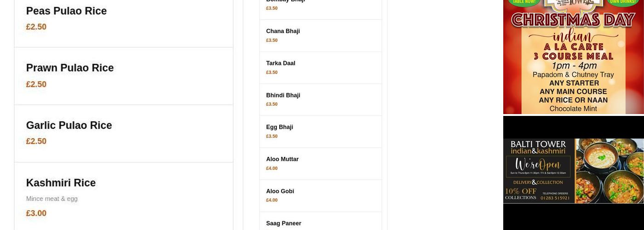This screenshot has width=644, height=230.
Task: Pick the Tarka Daal item
Action: coord(281,63)
